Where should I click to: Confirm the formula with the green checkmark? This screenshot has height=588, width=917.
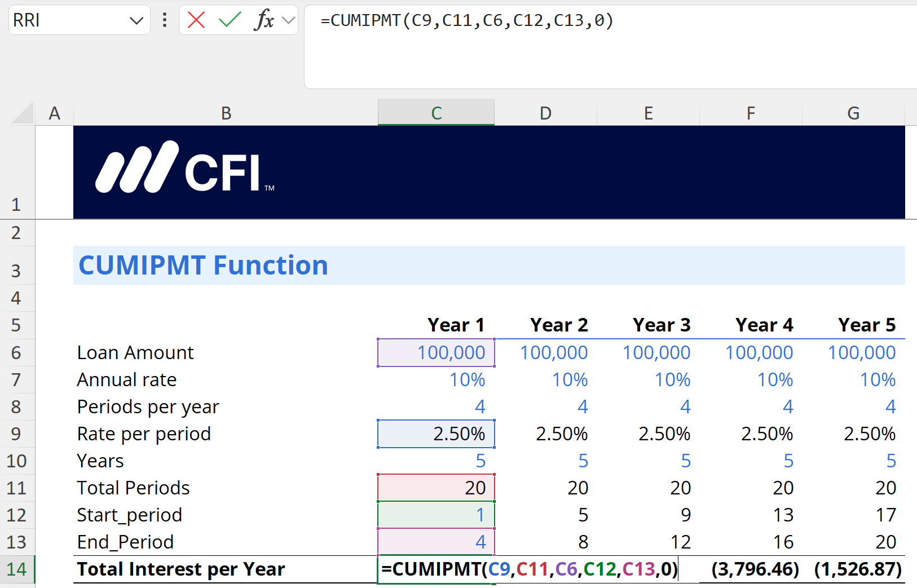coord(230,20)
